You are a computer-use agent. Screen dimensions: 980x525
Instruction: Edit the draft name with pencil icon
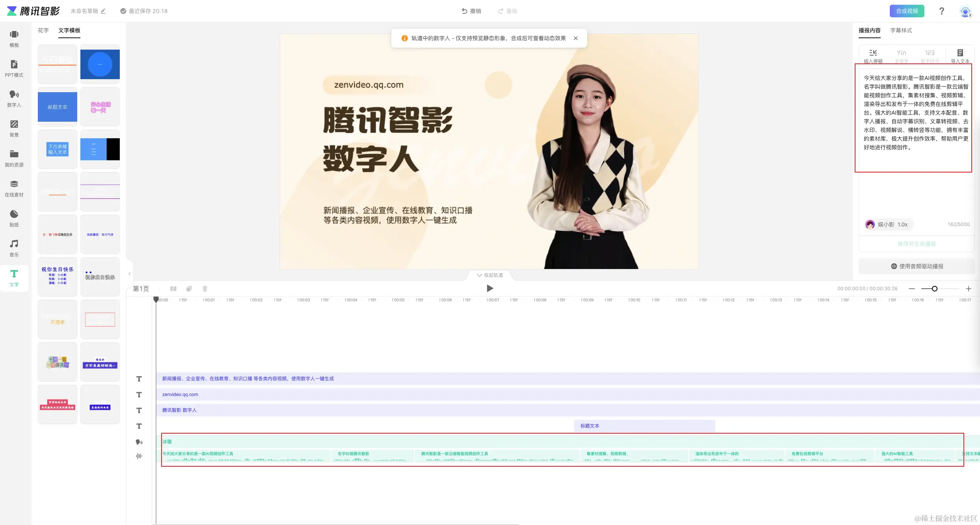[x=103, y=11]
